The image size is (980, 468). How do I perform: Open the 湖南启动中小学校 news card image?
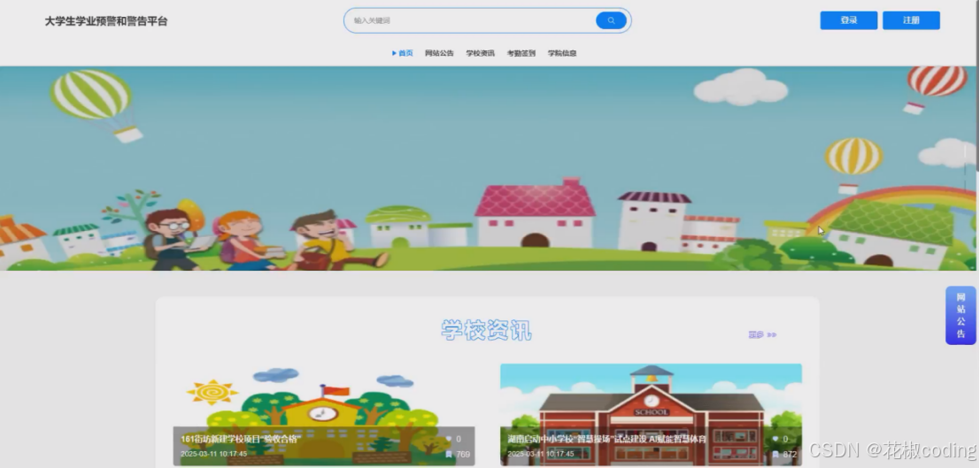click(651, 414)
